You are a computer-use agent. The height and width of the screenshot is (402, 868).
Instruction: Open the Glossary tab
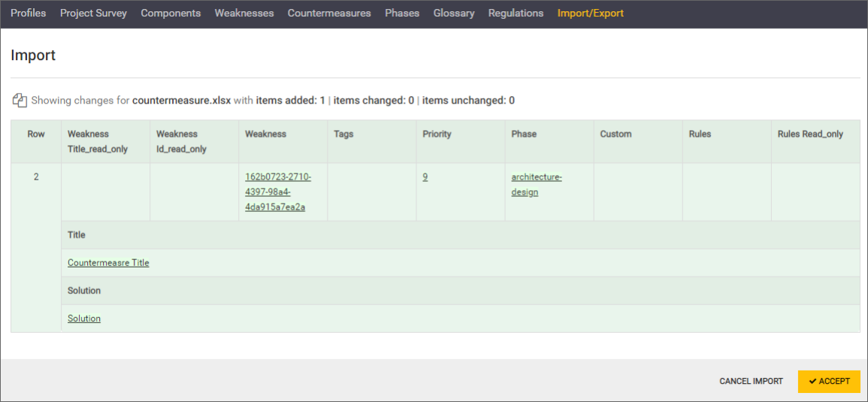click(454, 13)
